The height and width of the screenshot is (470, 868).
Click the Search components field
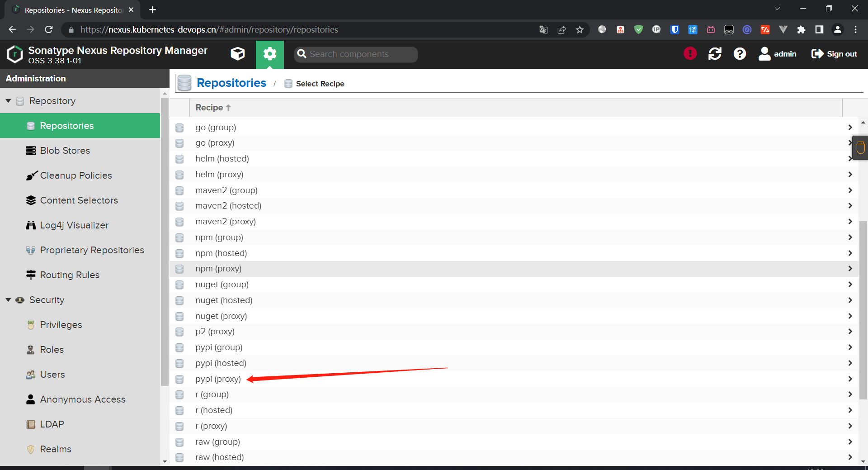pos(356,54)
